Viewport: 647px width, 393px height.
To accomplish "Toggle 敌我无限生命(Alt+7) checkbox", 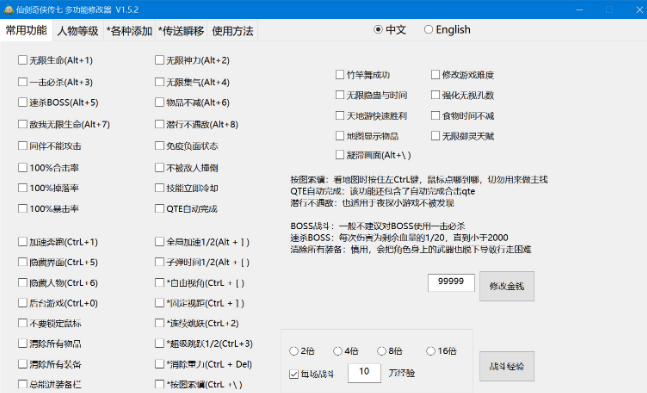I will tap(23, 124).
